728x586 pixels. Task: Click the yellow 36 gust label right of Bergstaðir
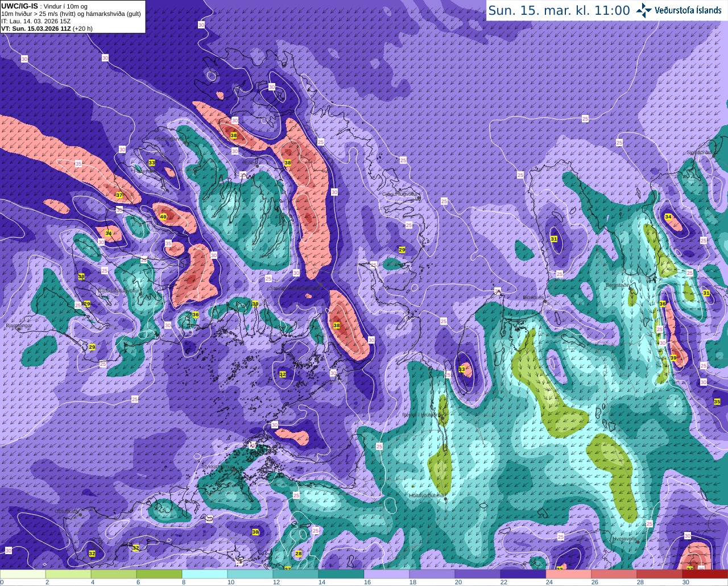tap(663, 304)
